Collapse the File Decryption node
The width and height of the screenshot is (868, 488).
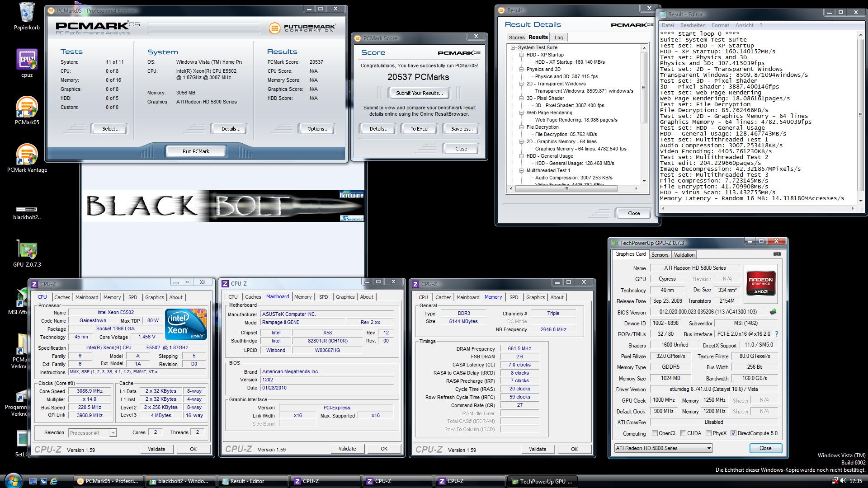521,127
